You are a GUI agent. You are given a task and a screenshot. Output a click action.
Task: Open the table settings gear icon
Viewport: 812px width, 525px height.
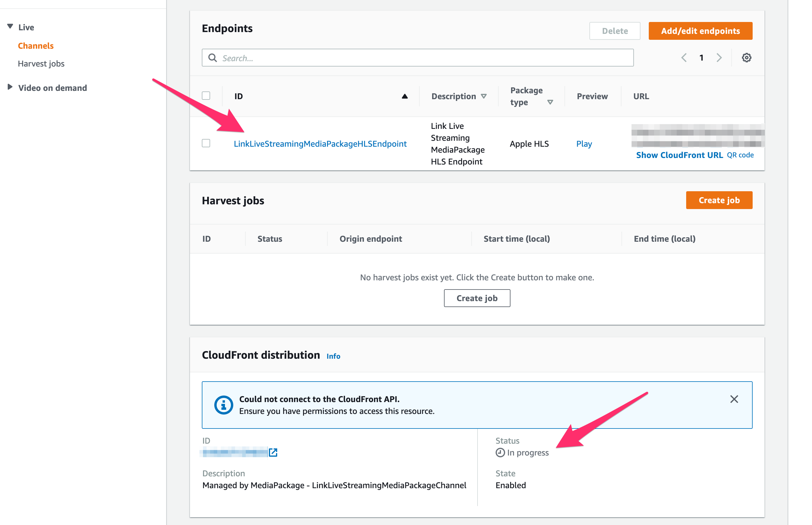747,58
